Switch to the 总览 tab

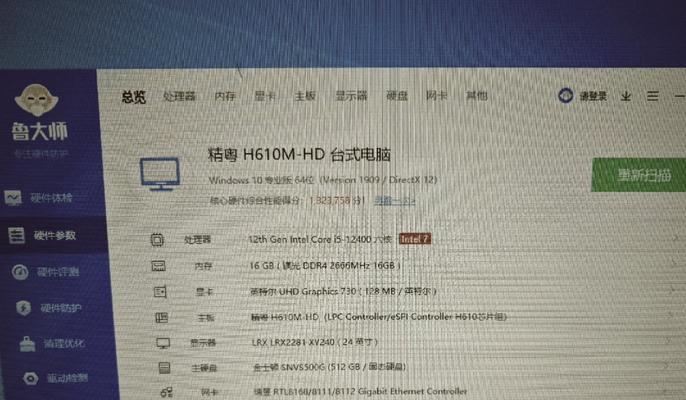pos(133,97)
